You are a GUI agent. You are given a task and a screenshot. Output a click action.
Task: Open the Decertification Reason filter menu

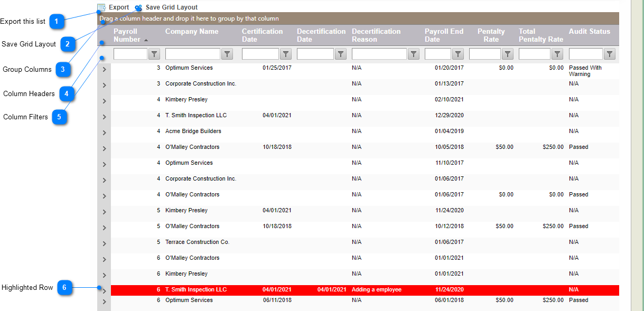[414, 54]
